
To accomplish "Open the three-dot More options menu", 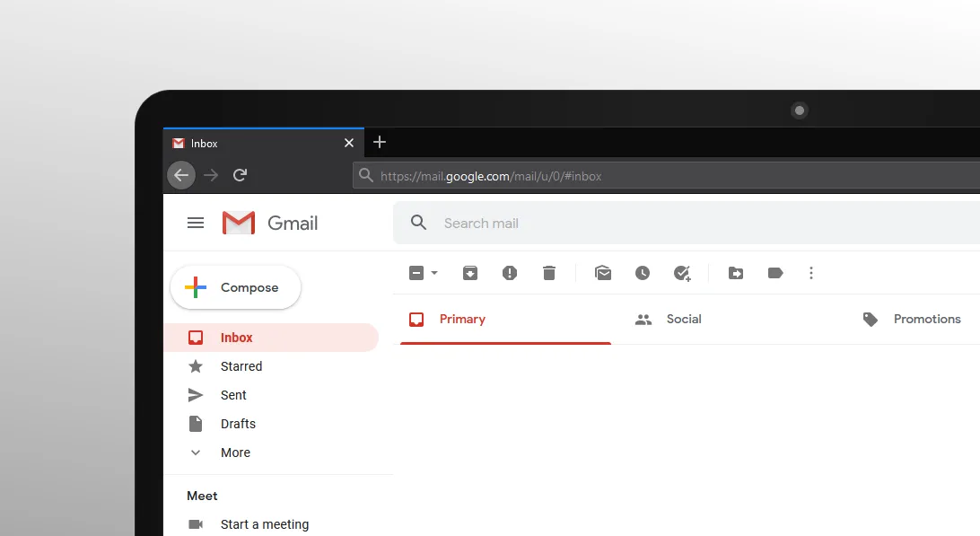I will pyautogui.click(x=811, y=273).
